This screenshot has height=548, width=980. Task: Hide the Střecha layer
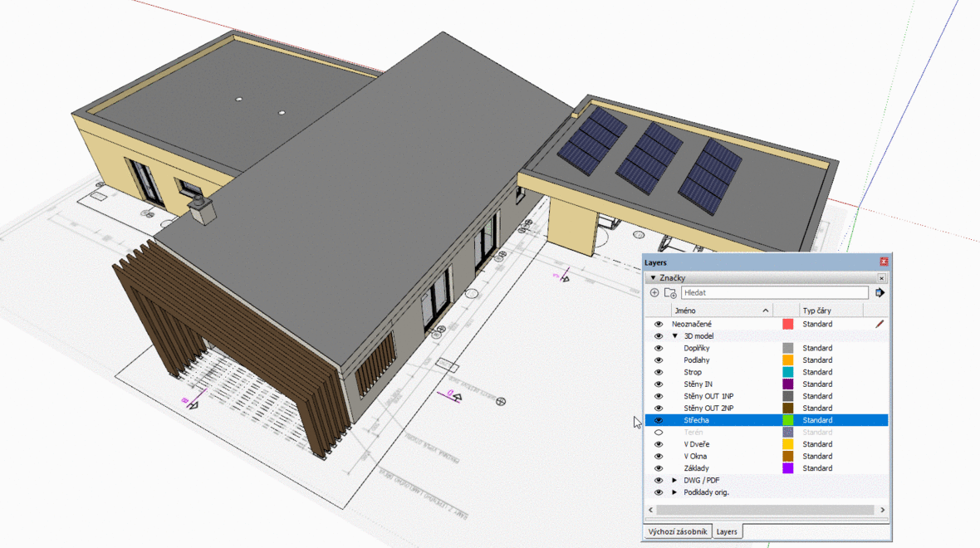click(x=658, y=420)
